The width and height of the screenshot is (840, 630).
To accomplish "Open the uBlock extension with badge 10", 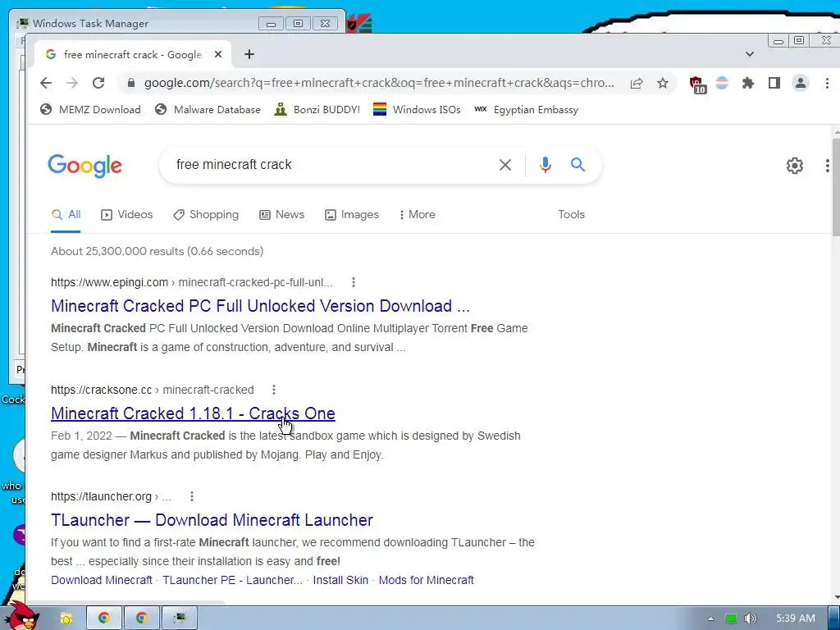I will point(697,84).
